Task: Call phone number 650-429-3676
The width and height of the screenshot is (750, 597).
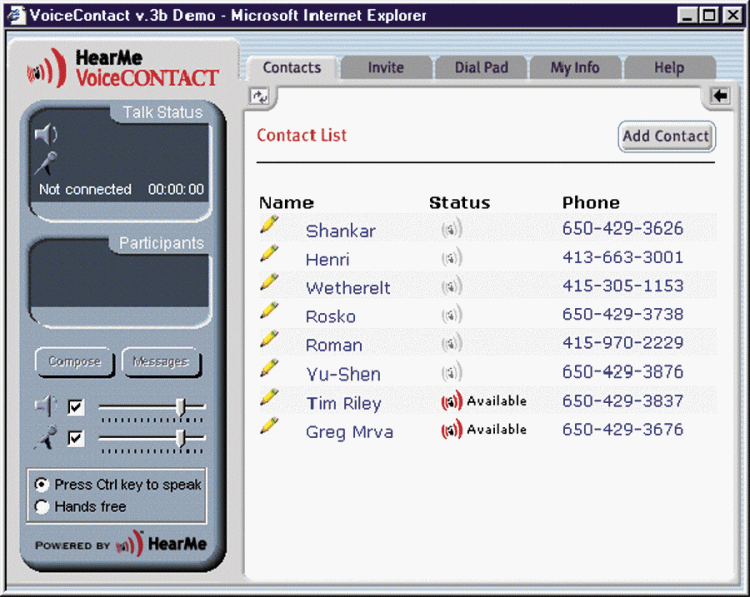Action: 623,430
